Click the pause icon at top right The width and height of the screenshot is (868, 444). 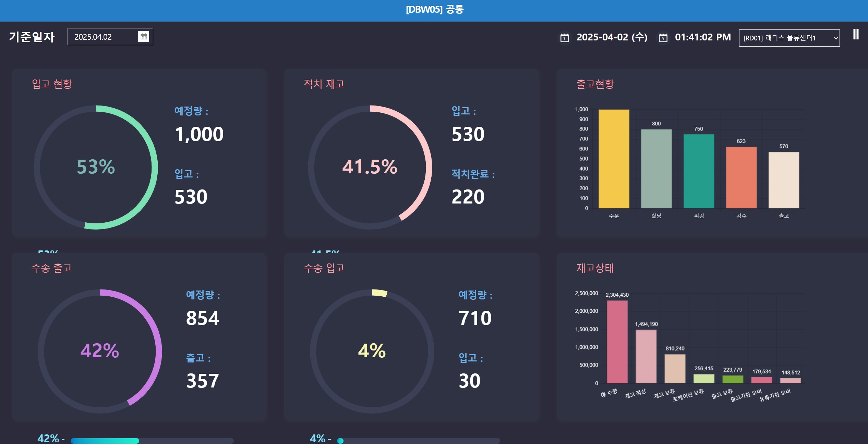click(856, 34)
